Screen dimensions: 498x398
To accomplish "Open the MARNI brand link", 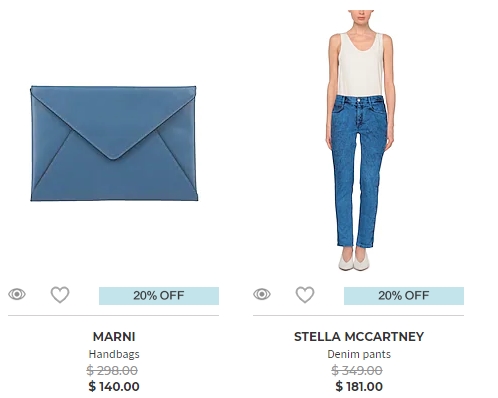I will [x=114, y=337].
